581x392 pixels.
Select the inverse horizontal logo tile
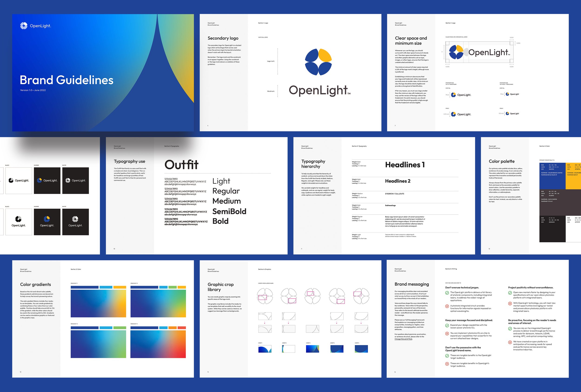point(47,181)
